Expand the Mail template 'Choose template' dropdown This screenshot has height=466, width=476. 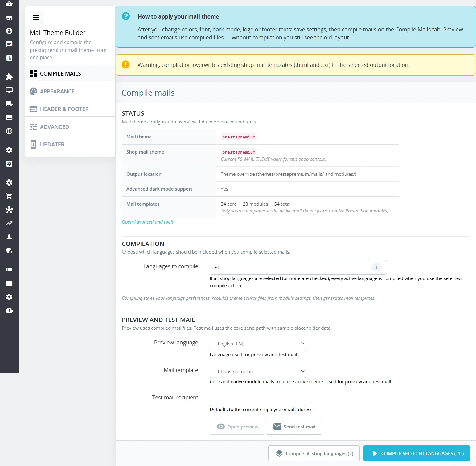pos(258,371)
